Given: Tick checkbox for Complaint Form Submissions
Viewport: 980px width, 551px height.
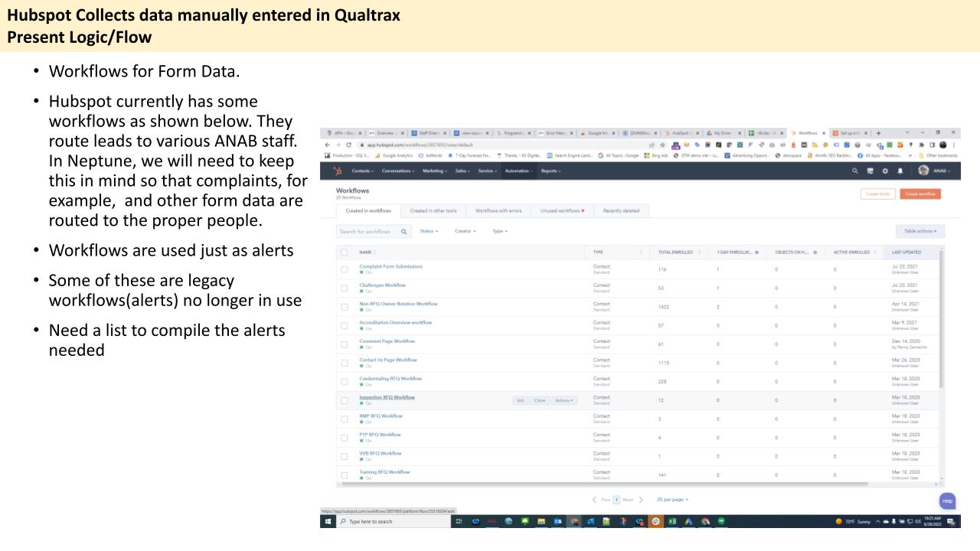Looking at the screenshot, I should (x=344, y=269).
